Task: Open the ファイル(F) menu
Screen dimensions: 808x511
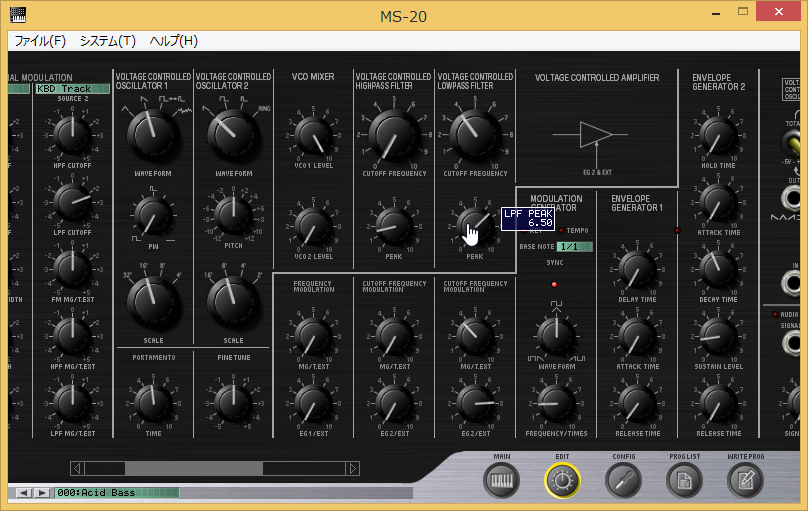Action: pyautogui.click(x=40, y=41)
